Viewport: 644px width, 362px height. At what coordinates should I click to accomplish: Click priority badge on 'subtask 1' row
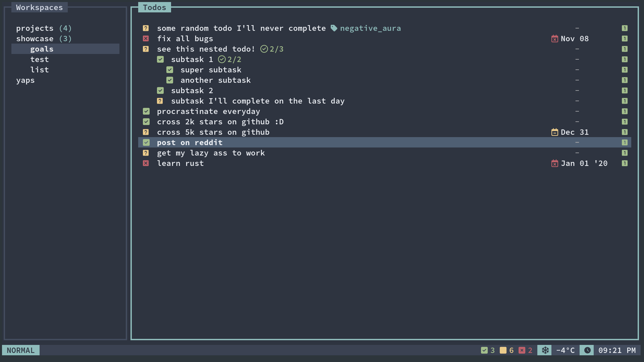tap(625, 59)
